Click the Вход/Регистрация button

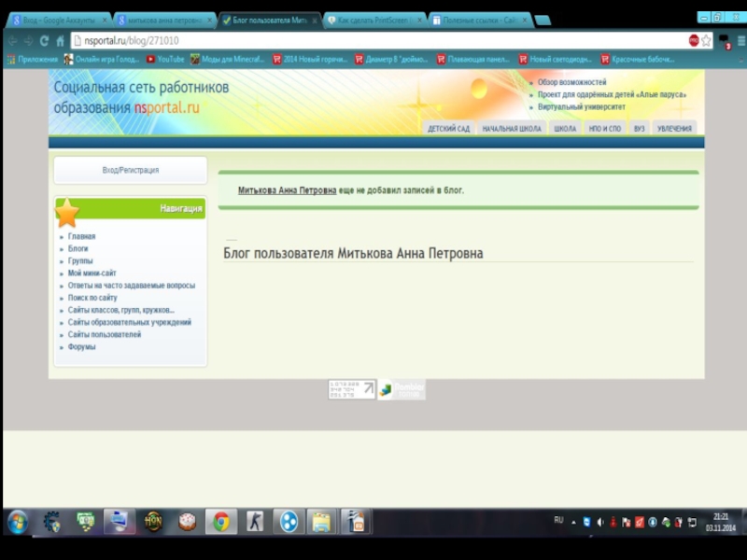click(x=131, y=170)
